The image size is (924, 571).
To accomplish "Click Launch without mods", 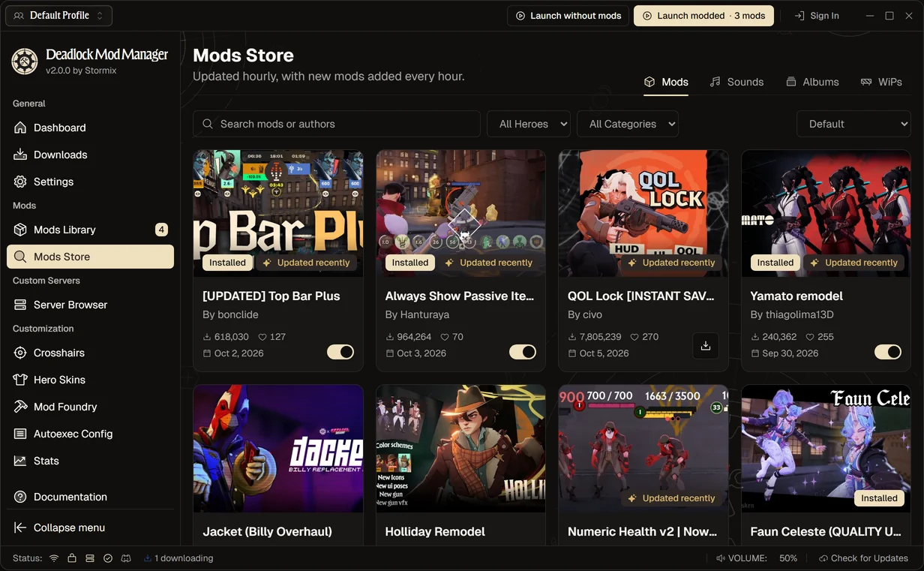I will pyautogui.click(x=568, y=16).
